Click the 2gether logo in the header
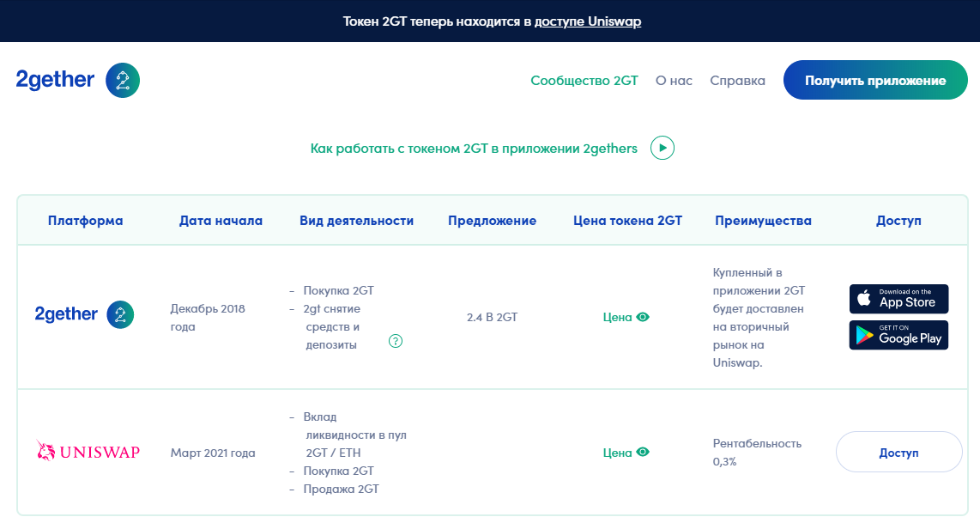The height and width of the screenshot is (517, 980). (x=77, y=80)
